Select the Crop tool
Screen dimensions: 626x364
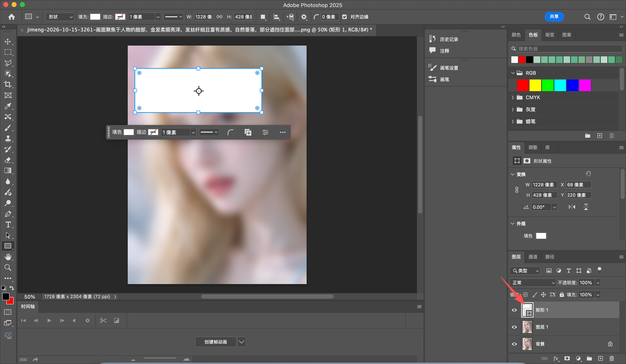[8, 84]
